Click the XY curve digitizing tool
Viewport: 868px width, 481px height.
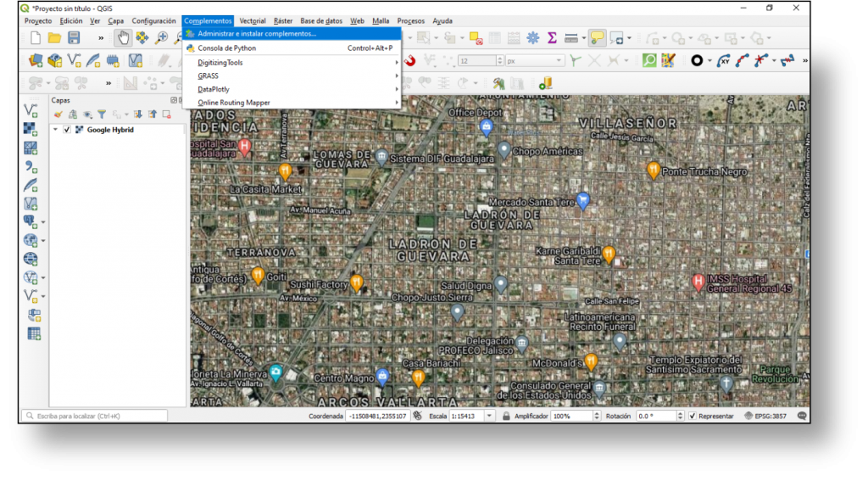pyautogui.click(x=723, y=60)
